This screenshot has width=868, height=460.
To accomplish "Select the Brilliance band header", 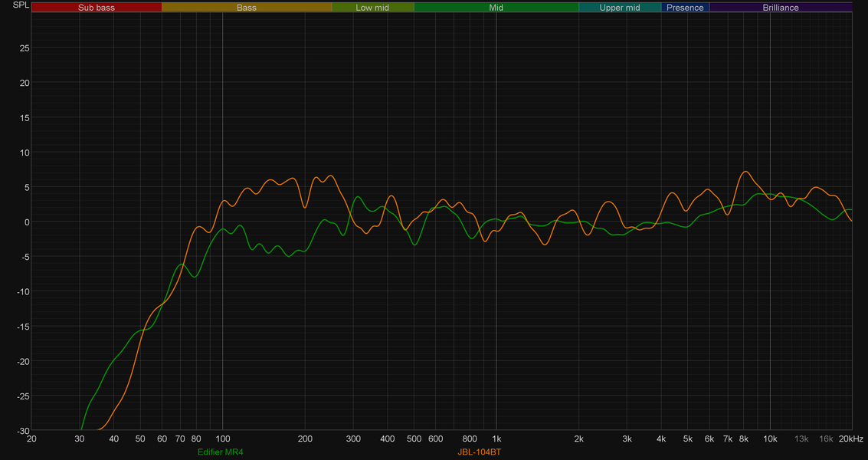I will point(781,8).
